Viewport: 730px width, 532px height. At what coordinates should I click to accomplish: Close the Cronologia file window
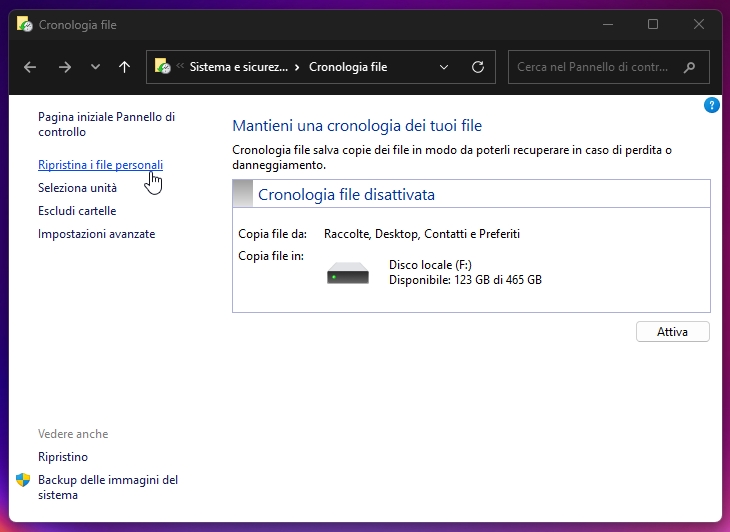point(699,24)
